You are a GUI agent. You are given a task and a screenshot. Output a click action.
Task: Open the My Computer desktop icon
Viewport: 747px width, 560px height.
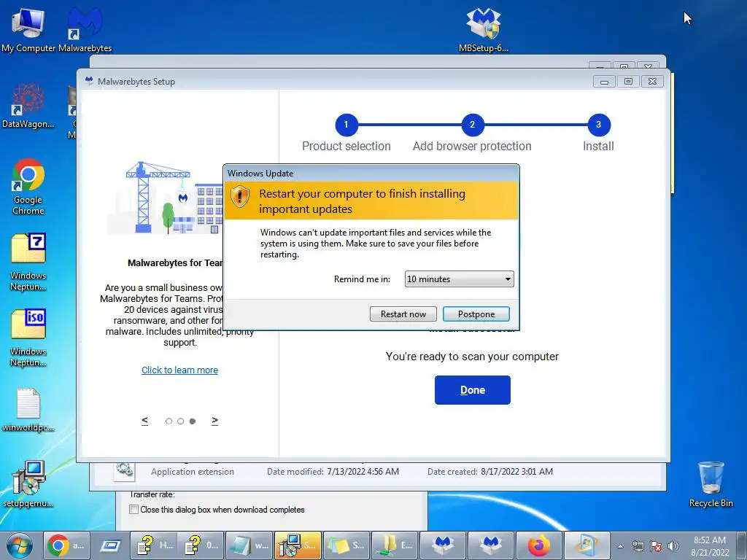28,28
